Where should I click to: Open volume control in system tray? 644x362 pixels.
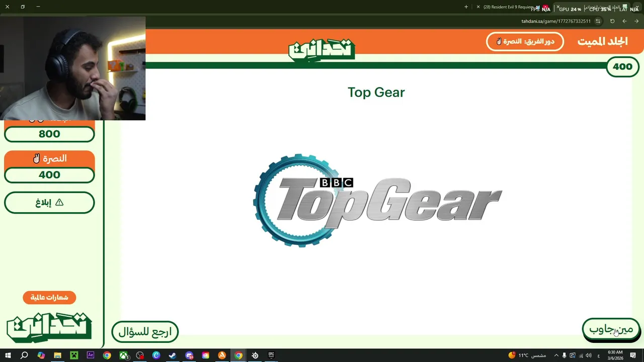589,355
